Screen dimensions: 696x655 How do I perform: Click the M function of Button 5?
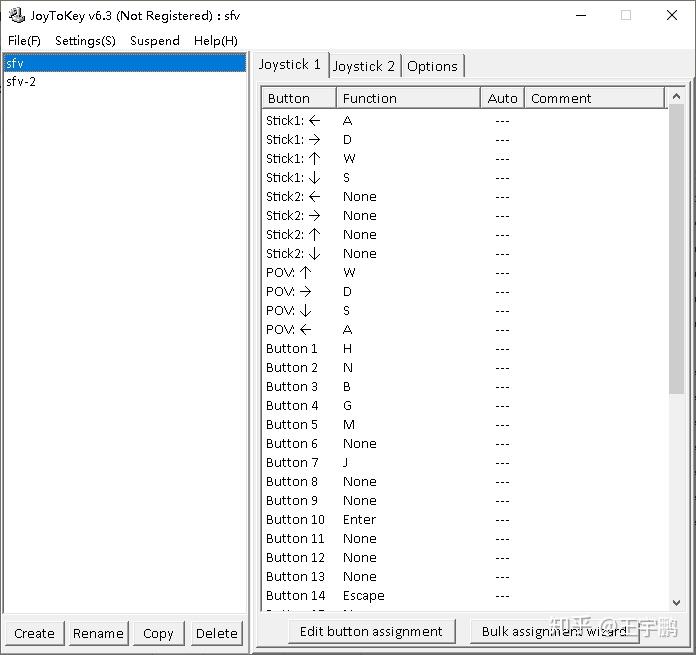tap(349, 425)
